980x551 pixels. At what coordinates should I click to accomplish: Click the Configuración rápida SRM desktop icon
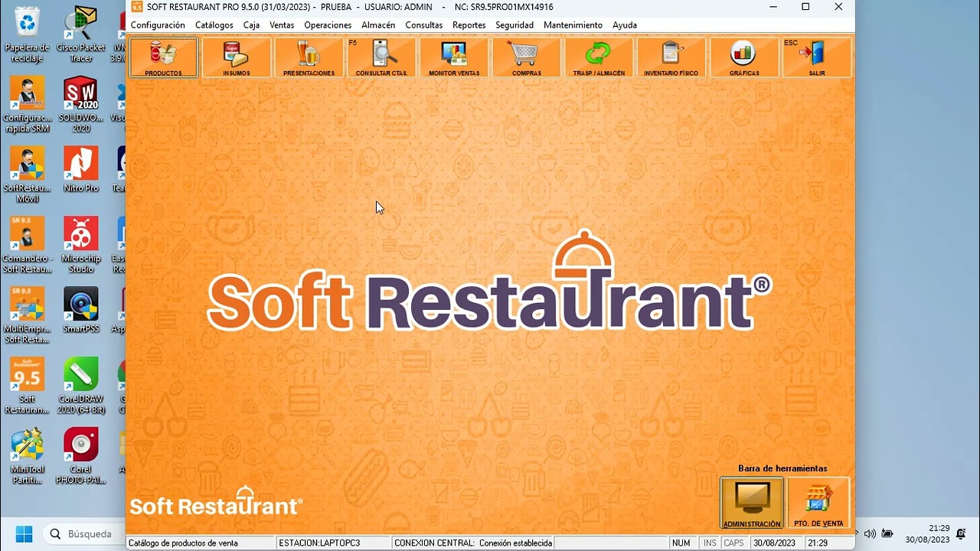[28, 105]
